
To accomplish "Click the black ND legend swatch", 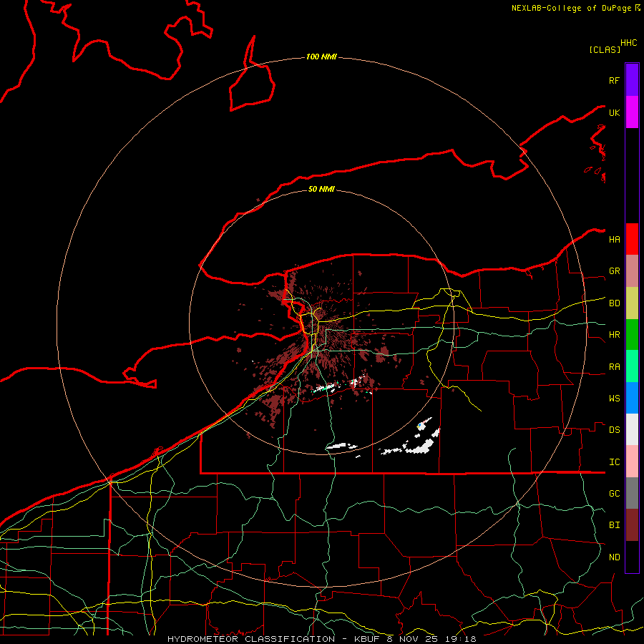I will [x=632, y=557].
